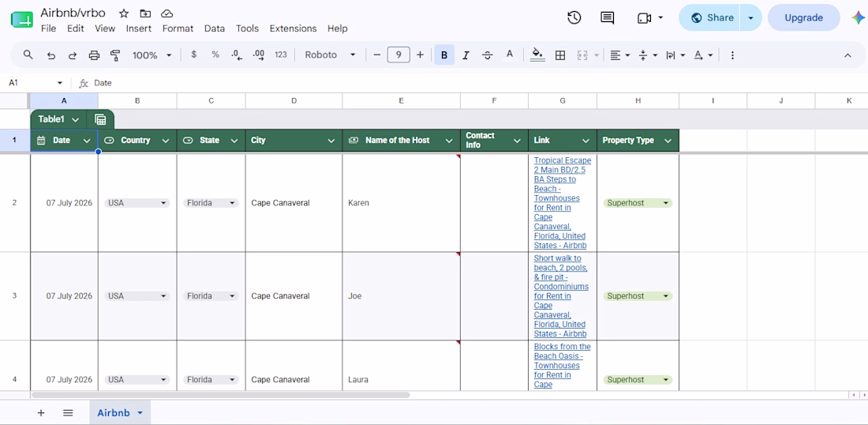Open version history clock icon
The image size is (868, 425).
point(574,17)
